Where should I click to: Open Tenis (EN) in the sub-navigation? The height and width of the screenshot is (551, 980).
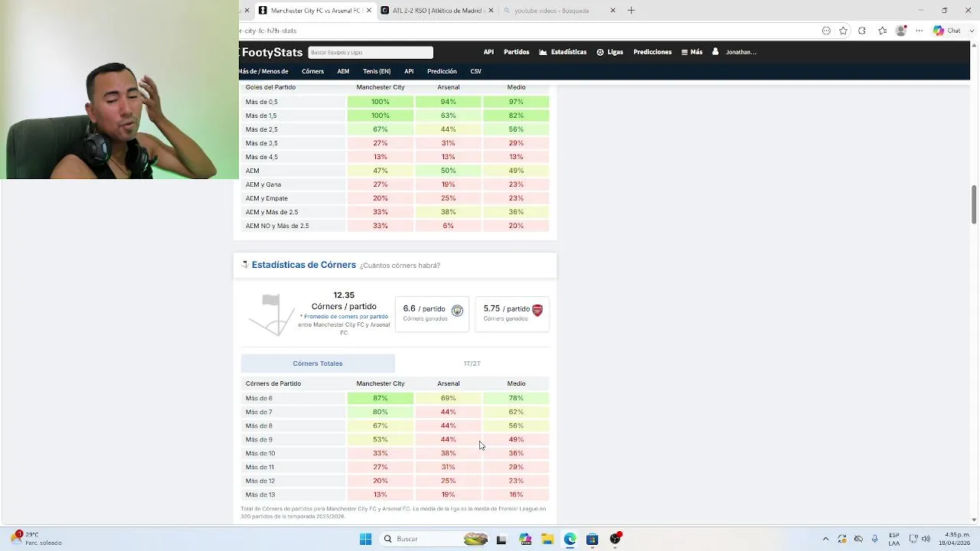point(377,71)
